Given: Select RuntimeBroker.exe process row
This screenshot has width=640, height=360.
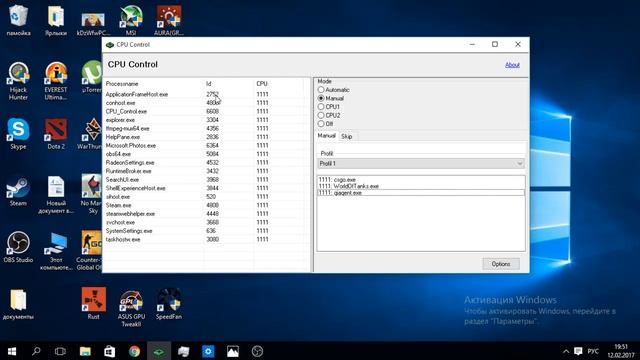Looking at the screenshot, I should 206,171.
